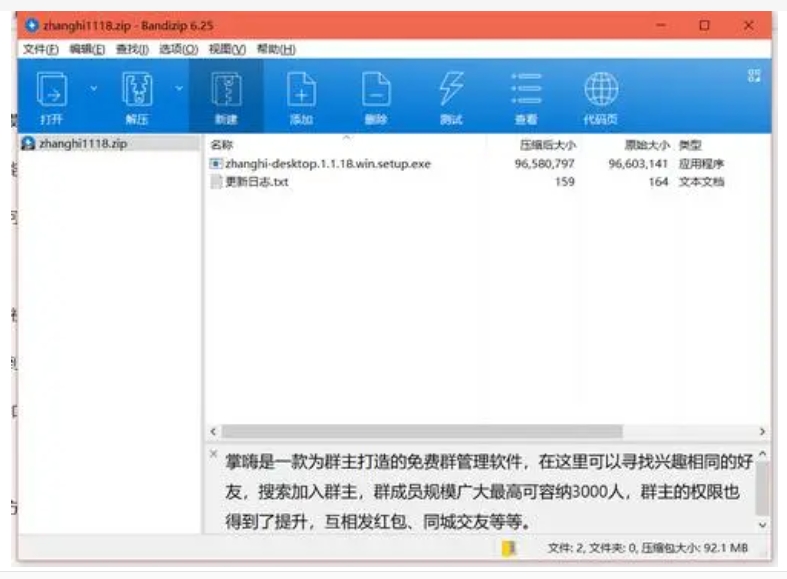787x579 pixels.
Task: Click the 96,580,797 compressed size cell
Action: tap(545, 164)
